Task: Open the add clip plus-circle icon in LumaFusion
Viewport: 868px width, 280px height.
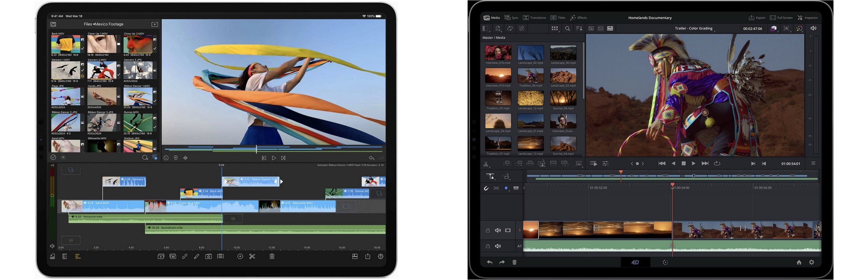Action: click(x=240, y=256)
